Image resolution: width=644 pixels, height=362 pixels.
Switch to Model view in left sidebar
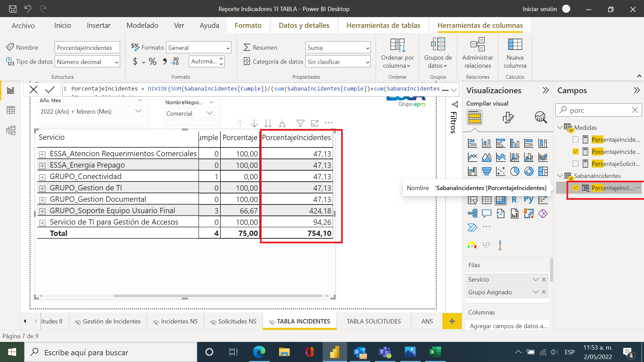(x=11, y=130)
